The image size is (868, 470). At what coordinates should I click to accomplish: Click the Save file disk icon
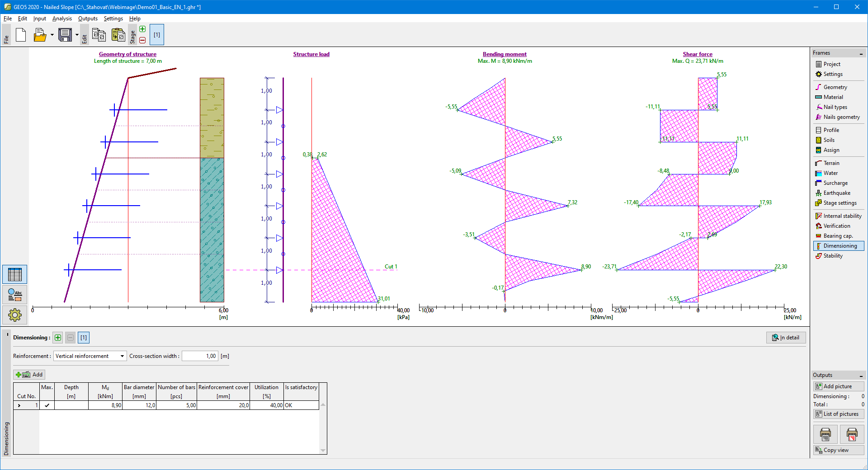65,35
